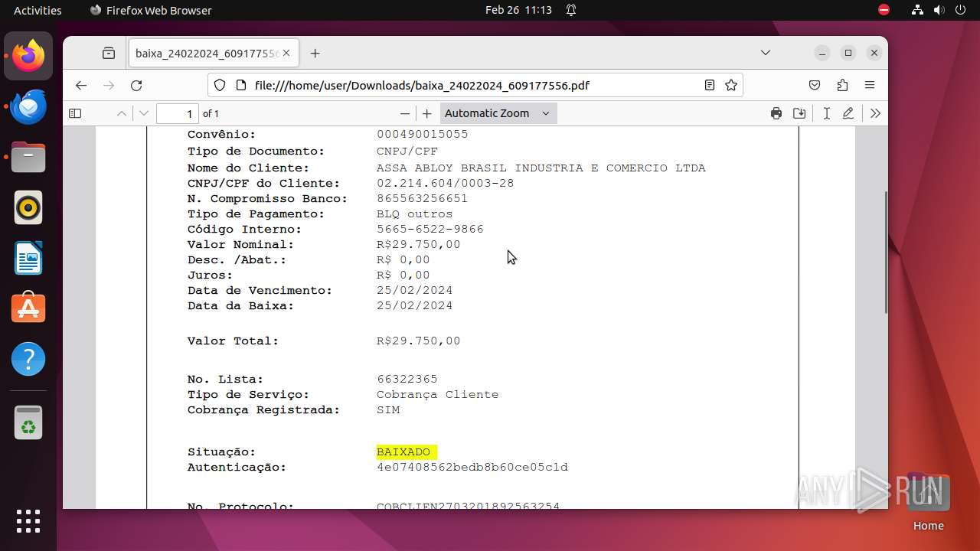
Task: Select the draw annotation tool
Action: (848, 113)
